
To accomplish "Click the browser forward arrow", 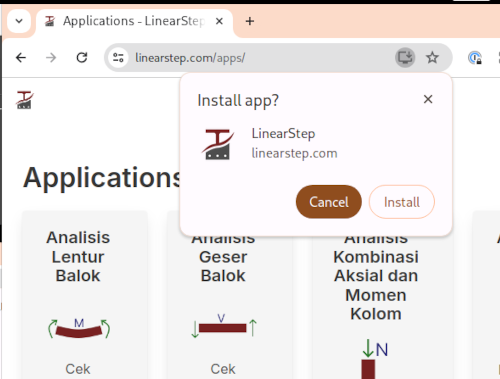I will [51, 58].
